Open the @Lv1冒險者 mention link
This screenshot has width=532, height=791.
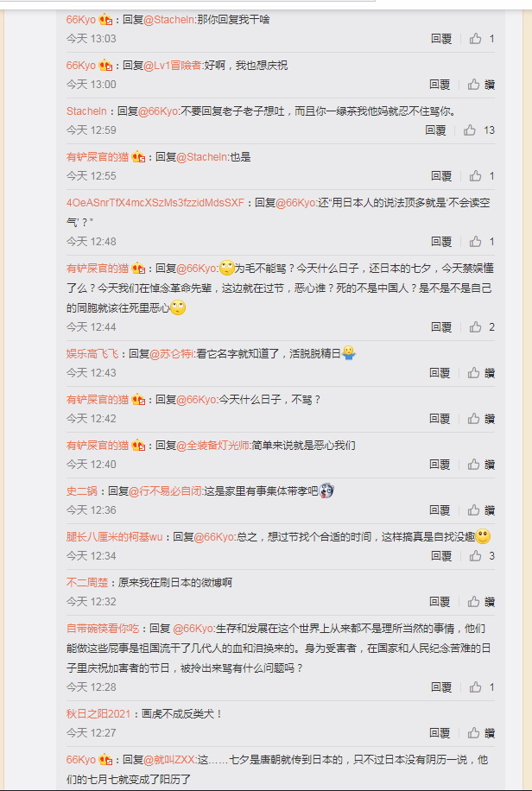click(173, 66)
